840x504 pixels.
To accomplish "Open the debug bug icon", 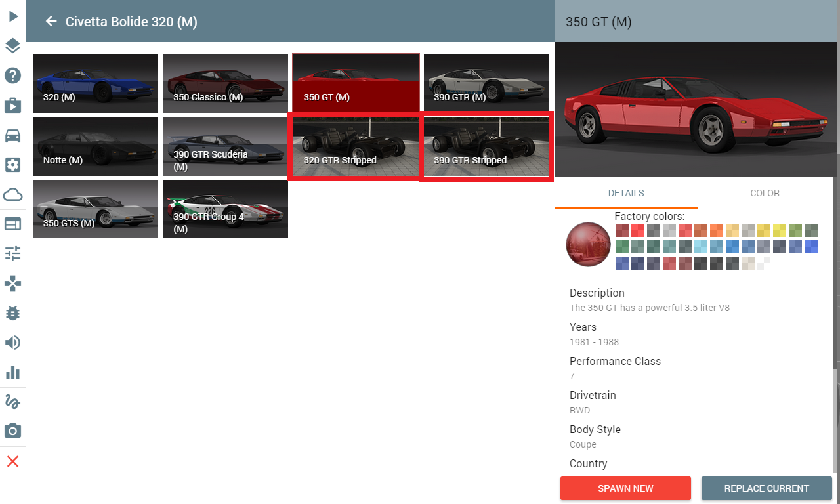I will (13, 313).
